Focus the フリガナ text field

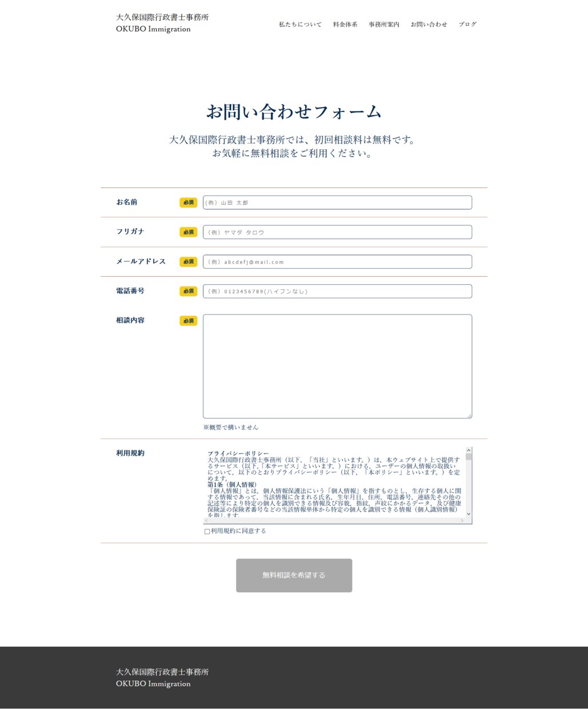pyautogui.click(x=337, y=232)
